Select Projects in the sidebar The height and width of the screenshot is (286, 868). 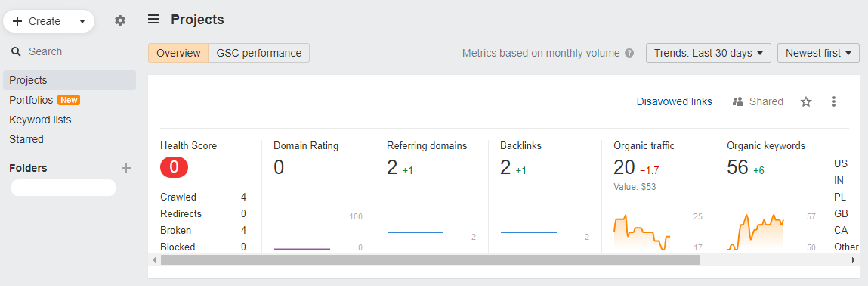pos(70,80)
